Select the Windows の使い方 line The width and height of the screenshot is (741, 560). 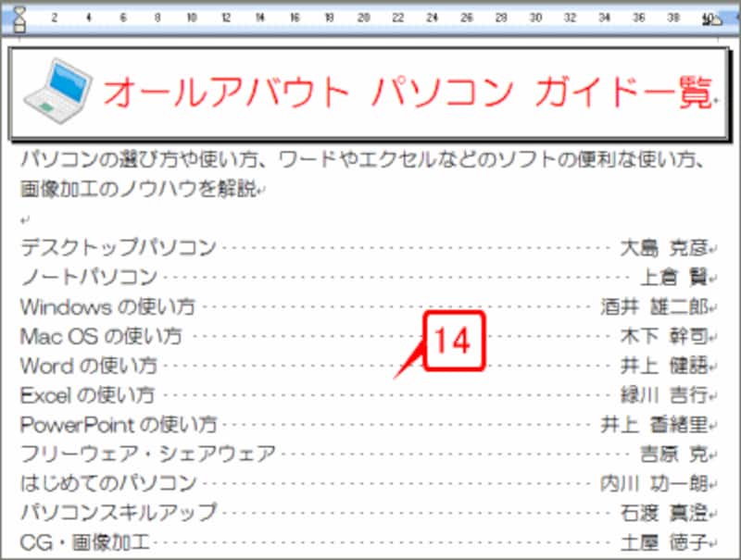[105, 305]
